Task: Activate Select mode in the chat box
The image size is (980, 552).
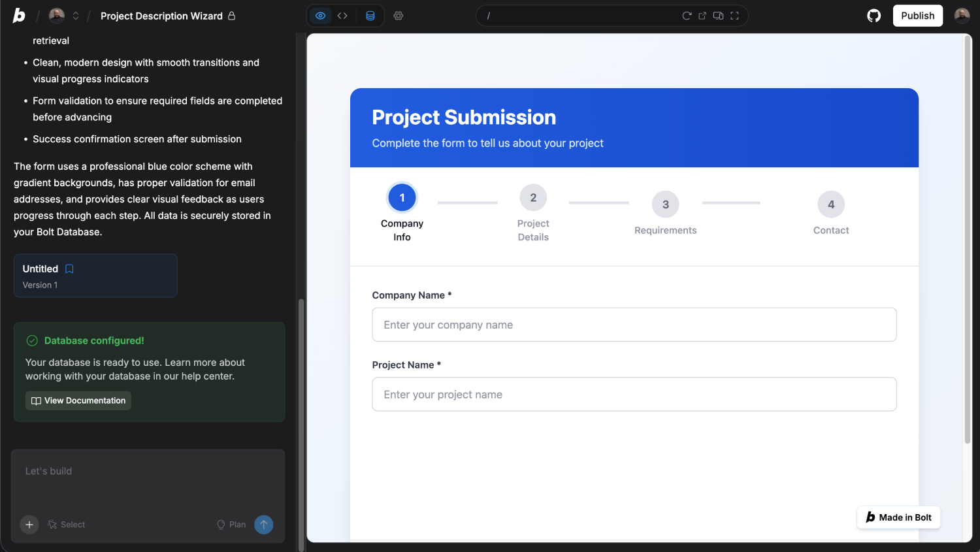Action: point(66,525)
